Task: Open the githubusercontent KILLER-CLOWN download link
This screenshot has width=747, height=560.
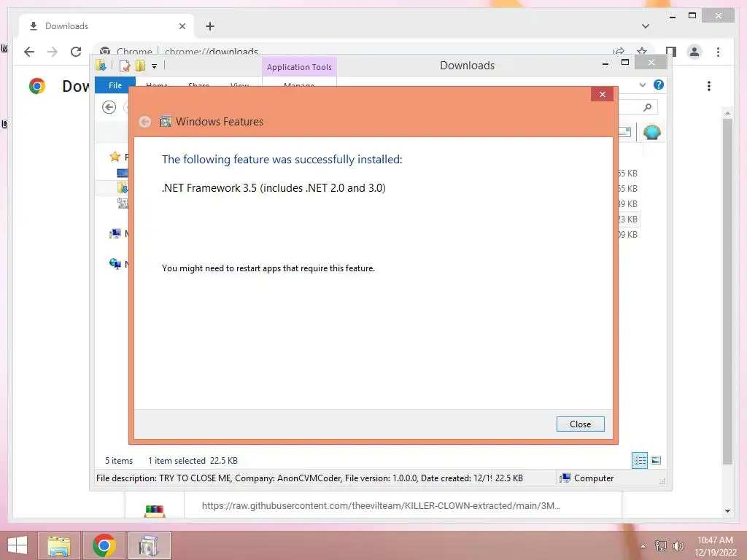Action: [381, 506]
